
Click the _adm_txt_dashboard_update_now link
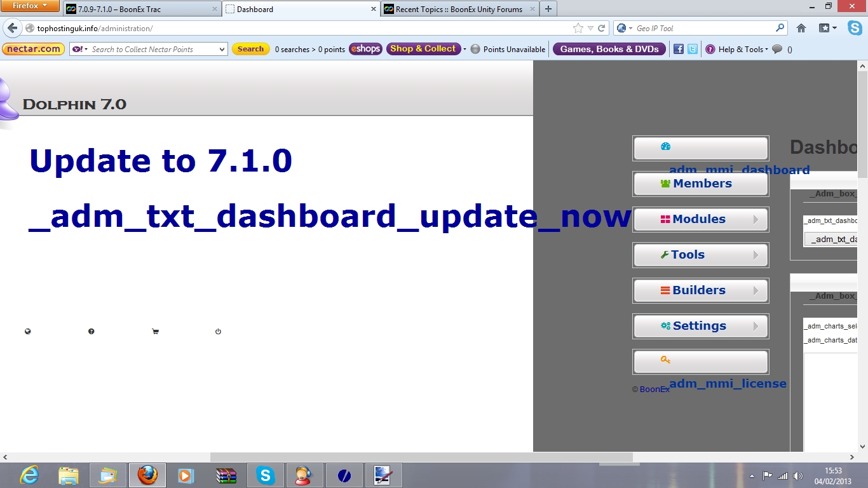[330, 217]
